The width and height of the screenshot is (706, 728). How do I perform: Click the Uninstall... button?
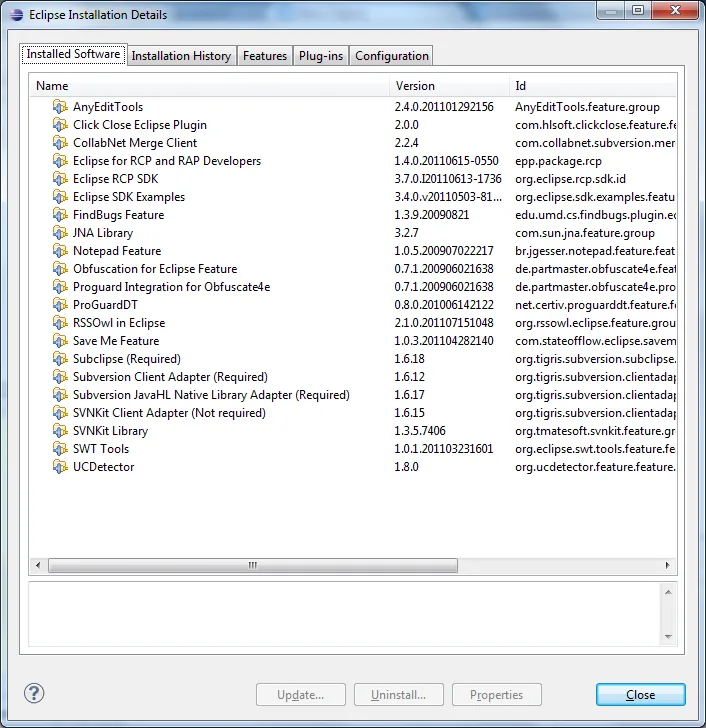point(399,695)
